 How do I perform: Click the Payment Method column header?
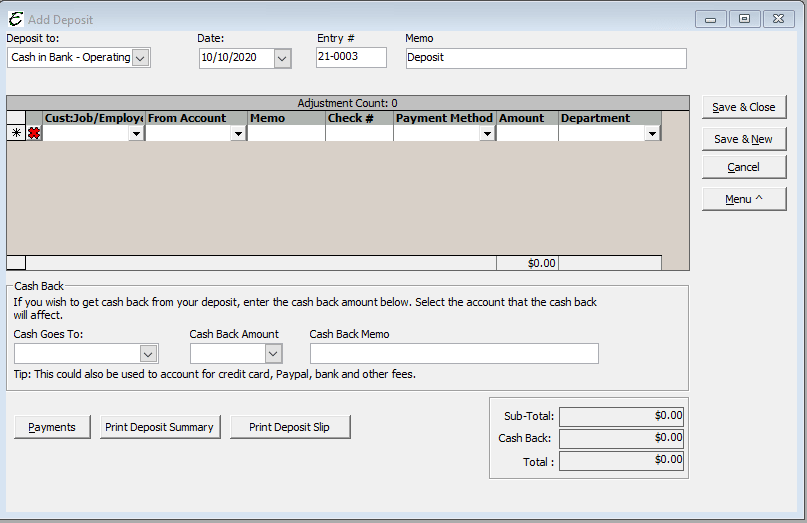pyautogui.click(x=445, y=118)
